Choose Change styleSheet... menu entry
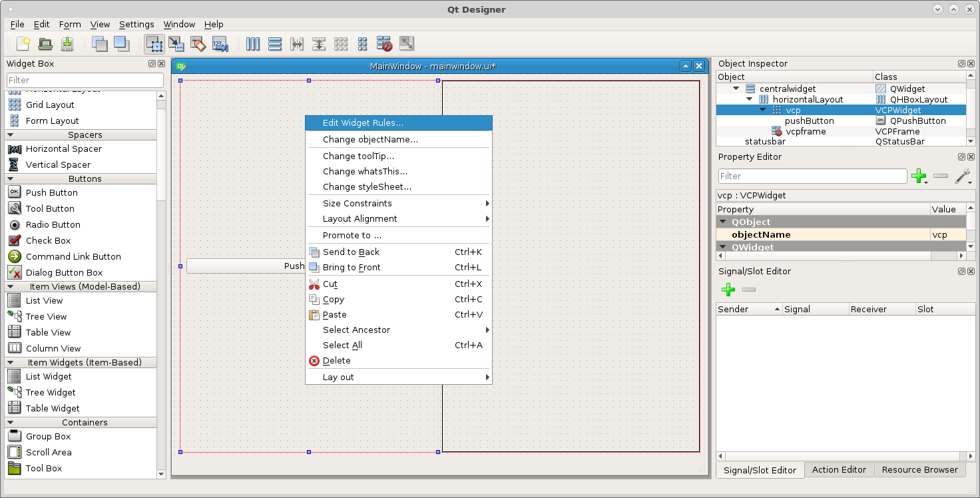 click(x=399, y=186)
